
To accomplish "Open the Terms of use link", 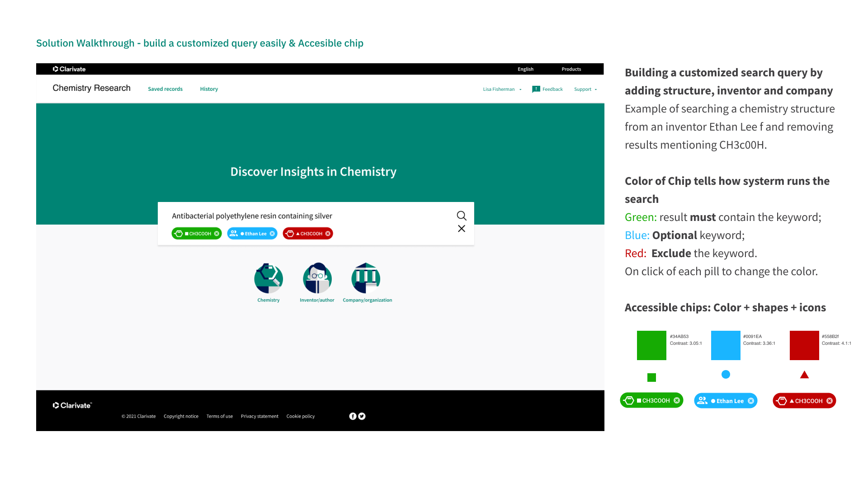I will tap(219, 416).
